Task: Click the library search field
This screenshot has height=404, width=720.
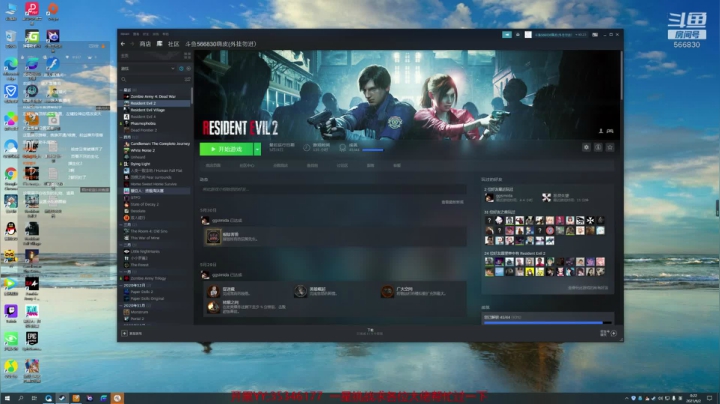Action: pyautogui.click(x=152, y=79)
